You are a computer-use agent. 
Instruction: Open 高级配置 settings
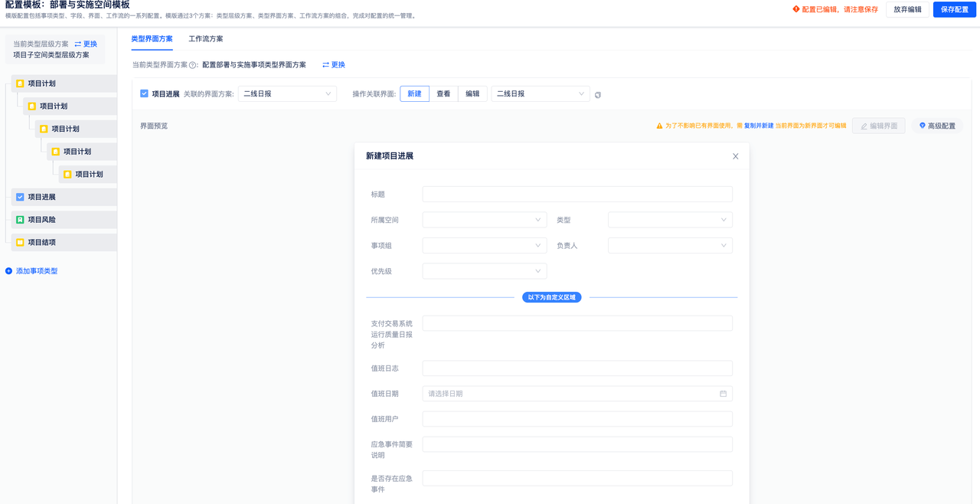click(x=937, y=126)
